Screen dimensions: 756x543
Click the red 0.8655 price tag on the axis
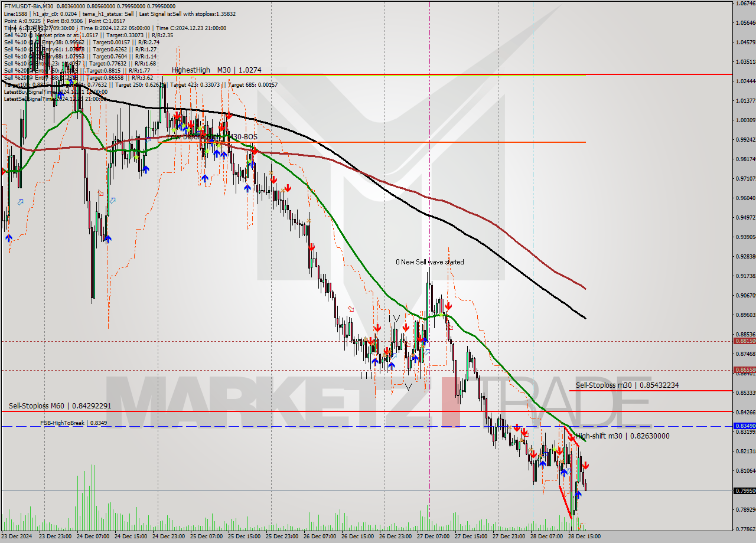tap(744, 369)
